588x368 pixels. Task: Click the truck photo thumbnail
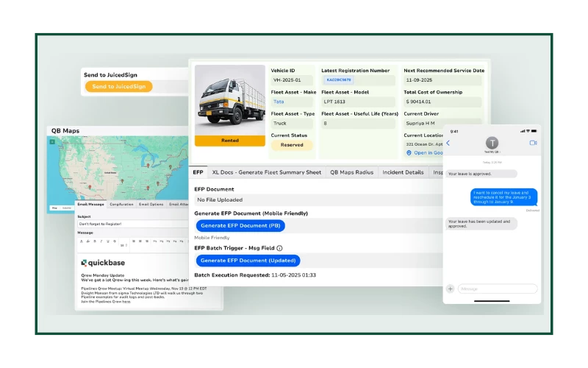pyautogui.click(x=230, y=100)
